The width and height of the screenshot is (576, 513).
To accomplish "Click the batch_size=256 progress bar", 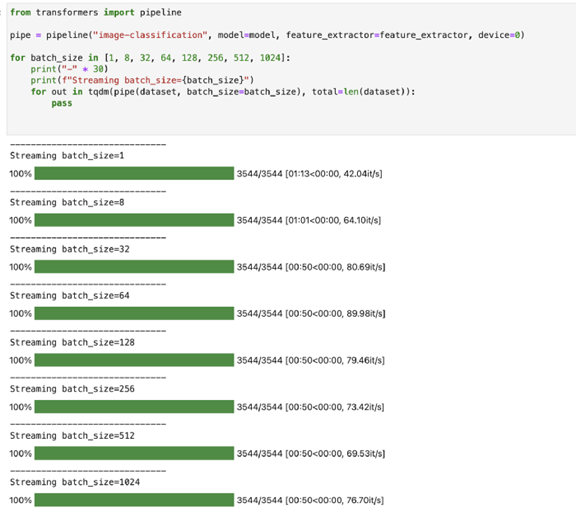I will (134, 407).
